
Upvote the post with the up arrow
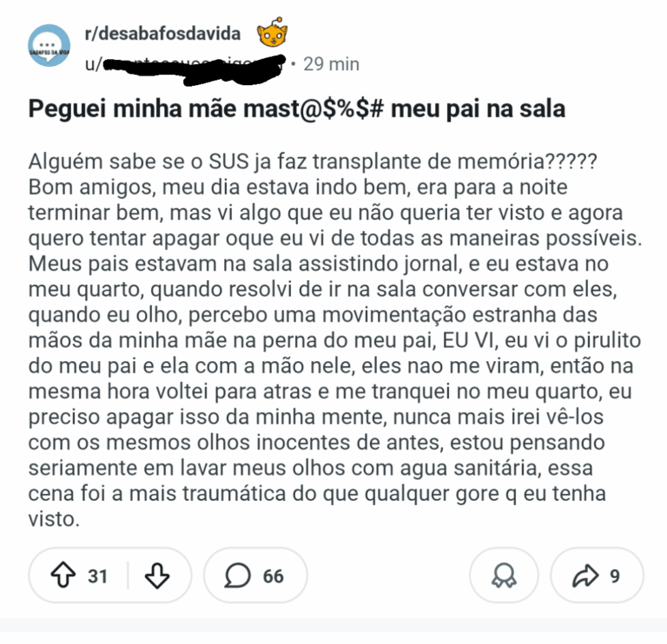(63, 575)
